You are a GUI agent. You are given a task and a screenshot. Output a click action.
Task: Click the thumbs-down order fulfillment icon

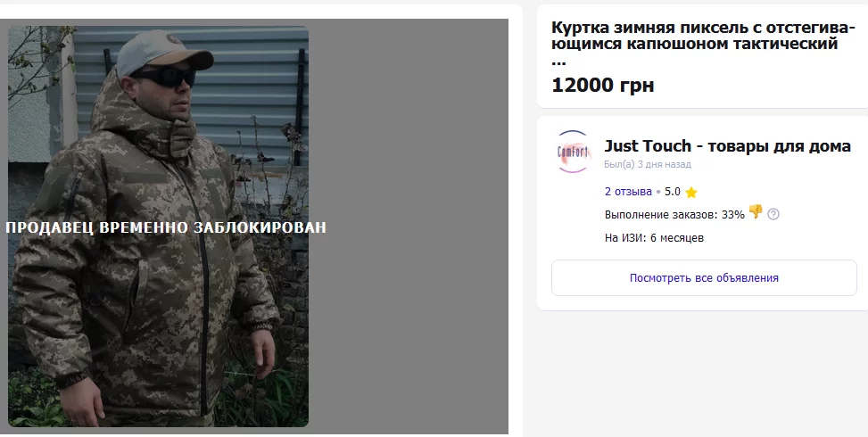pos(756,212)
